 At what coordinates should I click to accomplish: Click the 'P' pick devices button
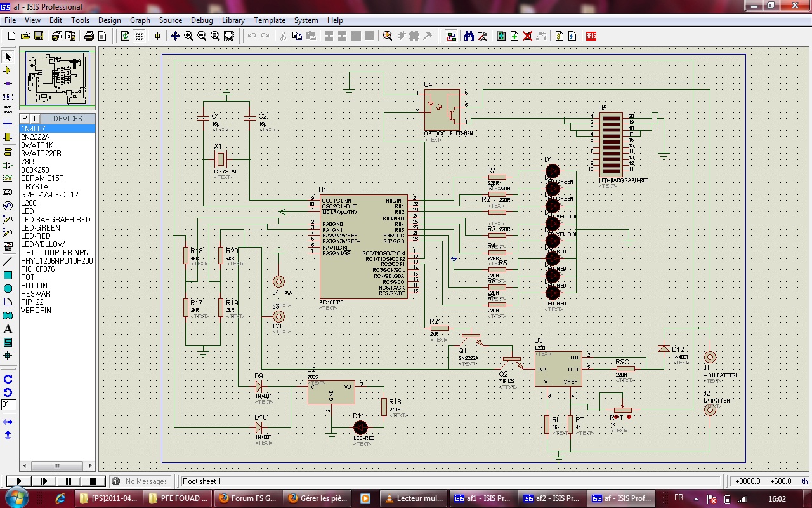(25, 119)
